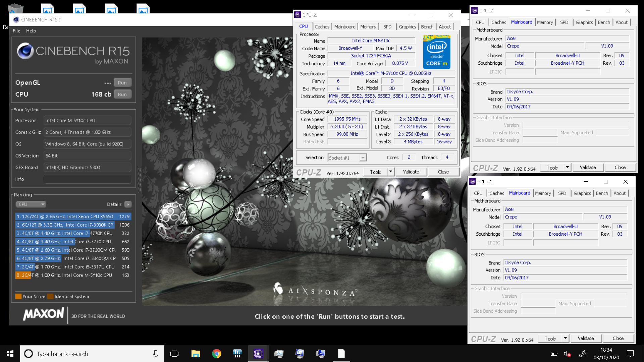The width and height of the screenshot is (644, 362).
Task: Click the empty Info input field
Action: click(x=87, y=179)
